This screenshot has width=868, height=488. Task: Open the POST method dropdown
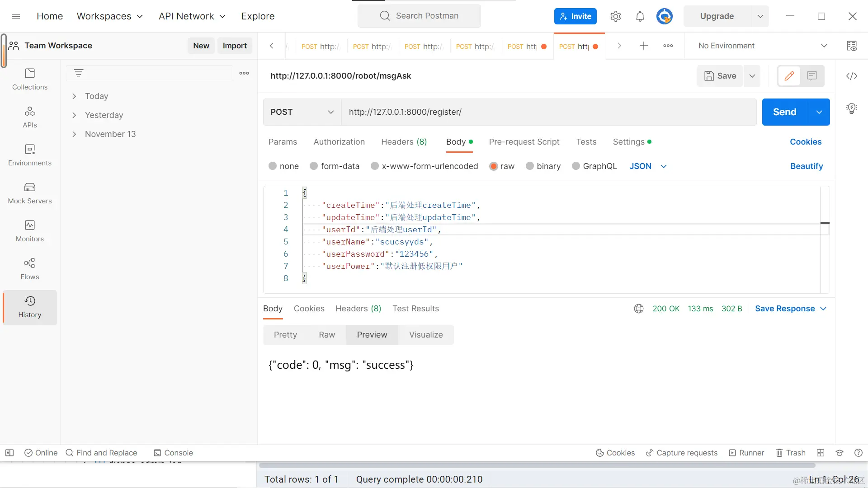pos(302,112)
